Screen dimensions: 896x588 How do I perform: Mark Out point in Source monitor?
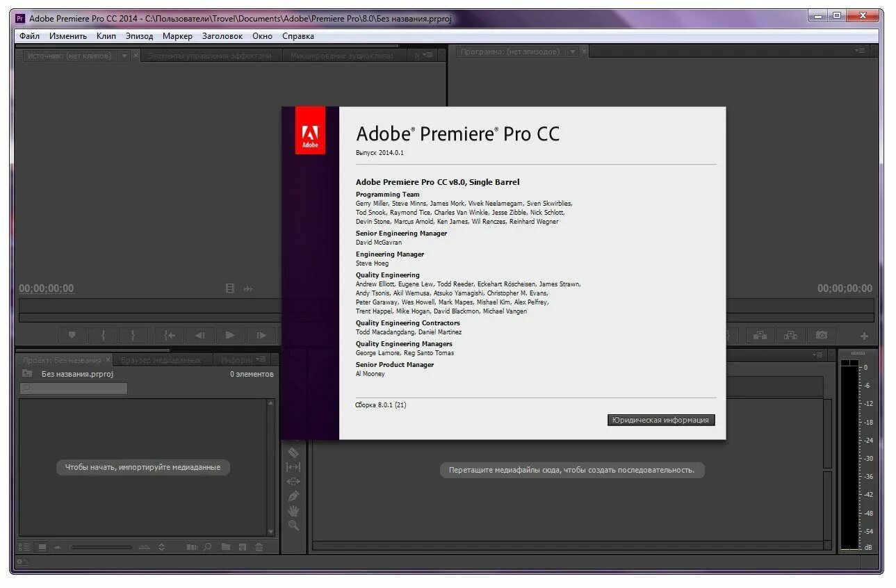[133, 335]
